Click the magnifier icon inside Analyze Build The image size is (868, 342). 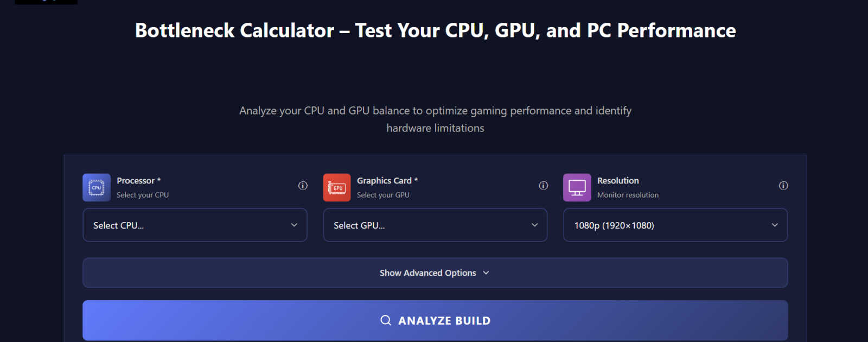(386, 320)
